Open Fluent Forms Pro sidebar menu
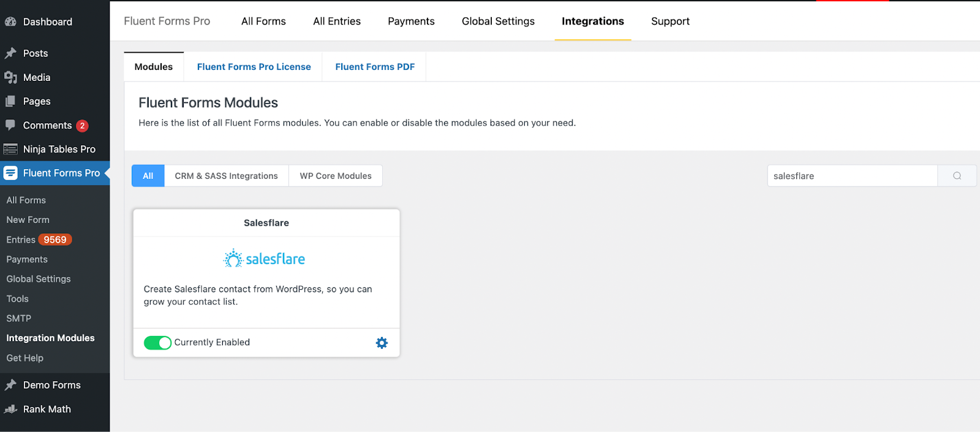The width and height of the screenshot is (980, 432). tap(55, 173)
